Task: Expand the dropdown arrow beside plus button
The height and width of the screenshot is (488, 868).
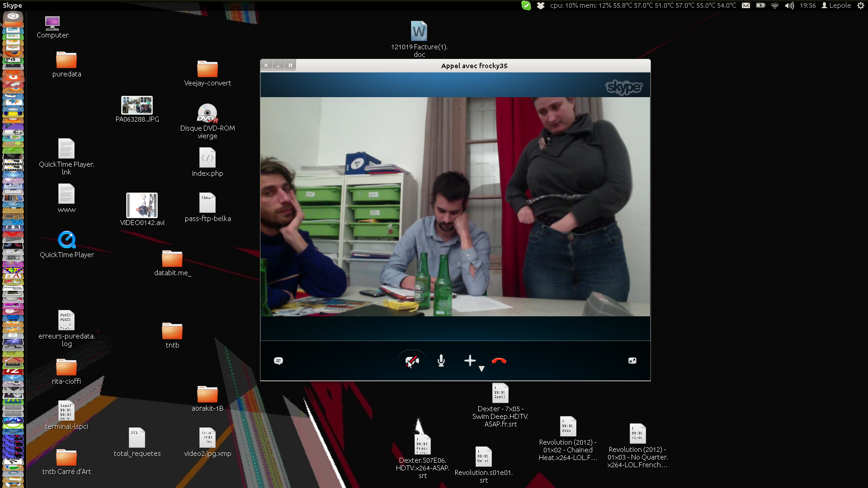Action: (481, 369)
